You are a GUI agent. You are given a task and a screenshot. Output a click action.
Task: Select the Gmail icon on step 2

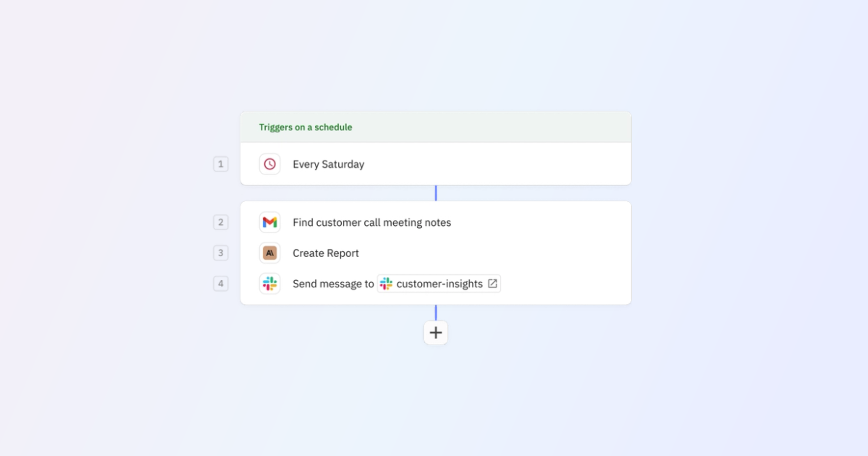coord(270,222)
